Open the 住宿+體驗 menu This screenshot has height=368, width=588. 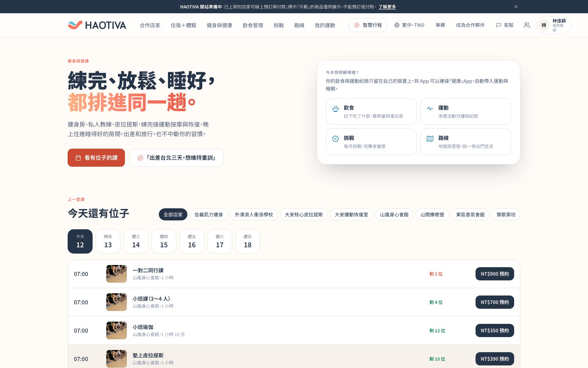click(x=183, y=25)
